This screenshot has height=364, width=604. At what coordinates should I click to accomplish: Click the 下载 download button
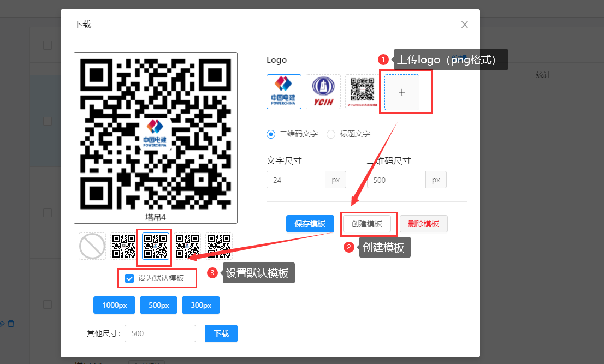[221, 333]
